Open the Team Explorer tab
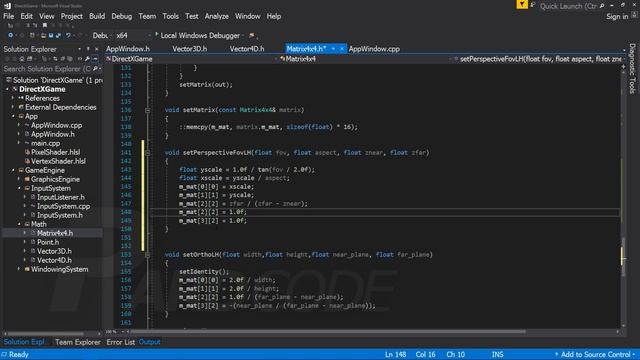Viewport: 640px width, 360px height. coord(78,342)
